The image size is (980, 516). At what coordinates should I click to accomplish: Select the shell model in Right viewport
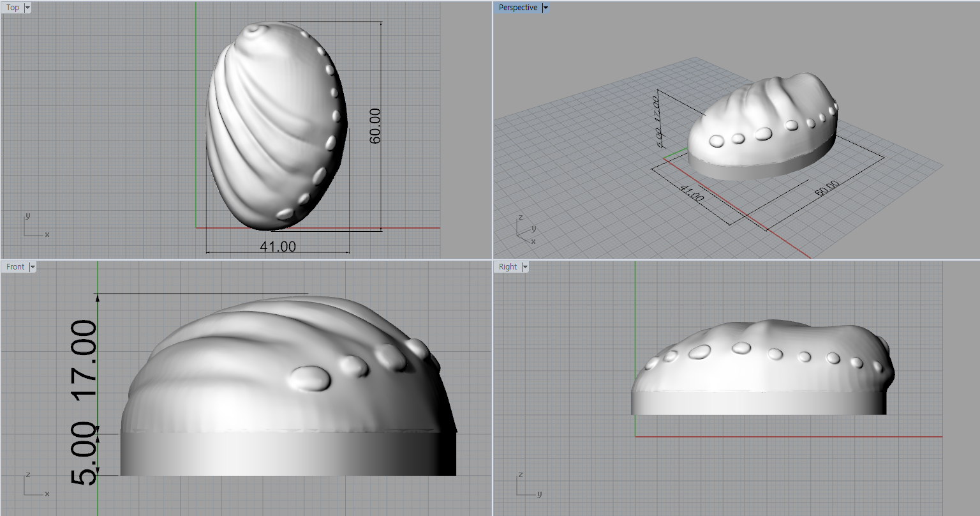click(762, 367)
